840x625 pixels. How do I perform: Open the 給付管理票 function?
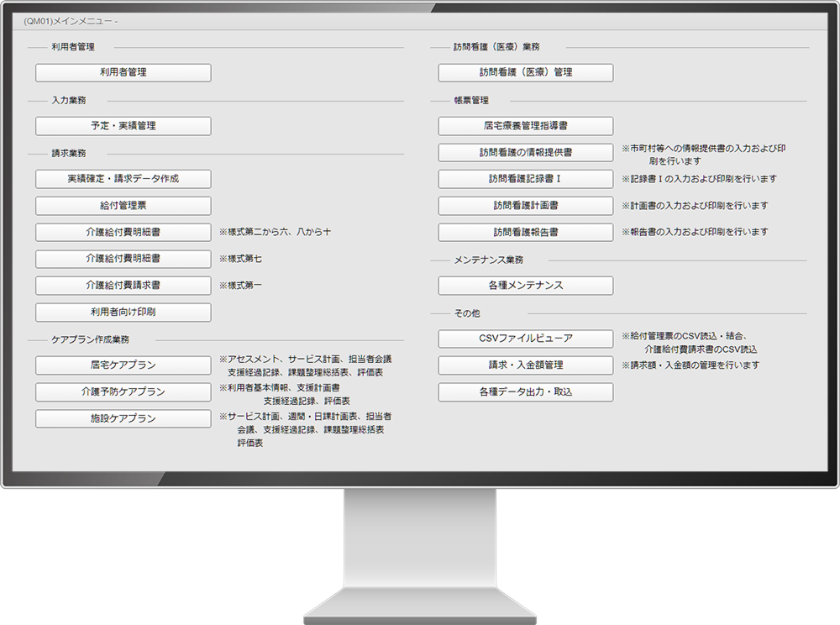click(x=122, y=205)
